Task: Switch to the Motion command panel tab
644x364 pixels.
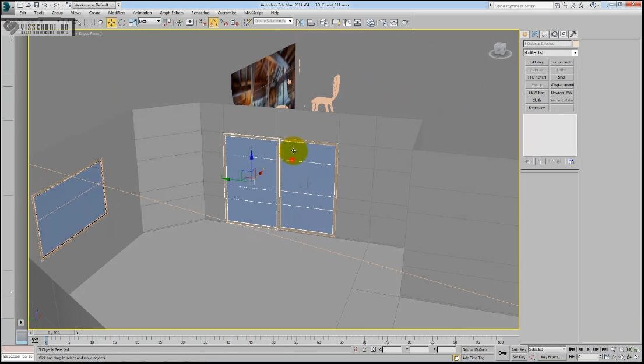Action: pos(554,34)
